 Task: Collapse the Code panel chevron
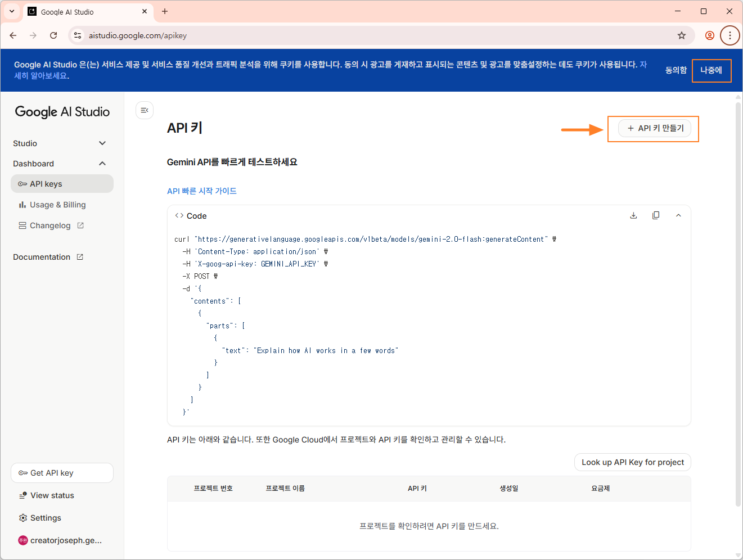[x=678, y=215]
